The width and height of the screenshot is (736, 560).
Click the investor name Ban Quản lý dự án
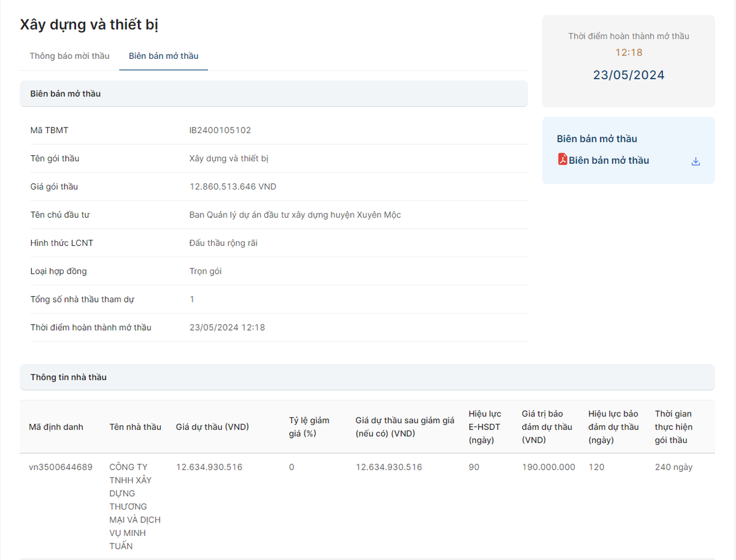point(295,215)
